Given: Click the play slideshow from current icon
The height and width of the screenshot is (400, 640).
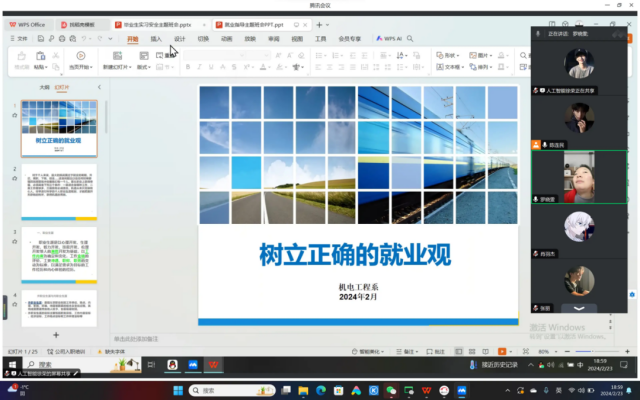Looking at the screenshot, I should click(x=81, y=57).
